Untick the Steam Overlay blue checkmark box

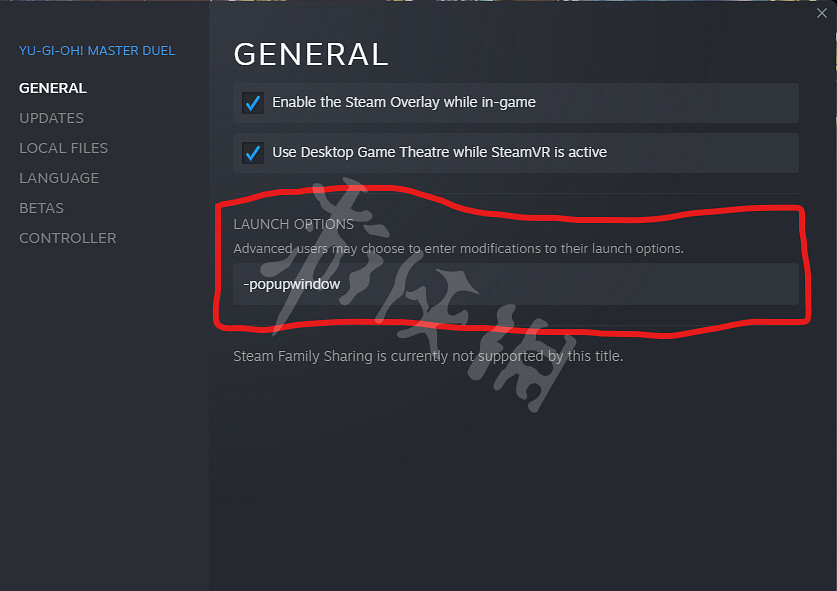click(253, 103)
